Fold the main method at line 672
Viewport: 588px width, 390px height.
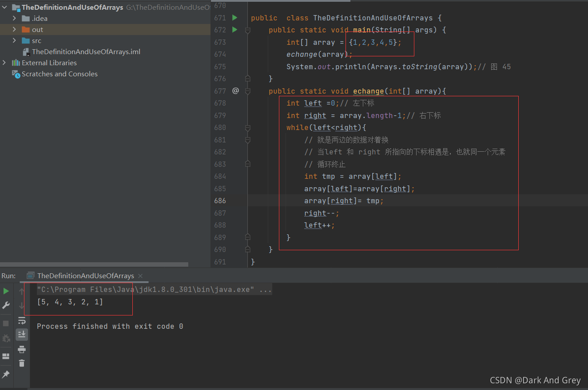tap(248, 30)
